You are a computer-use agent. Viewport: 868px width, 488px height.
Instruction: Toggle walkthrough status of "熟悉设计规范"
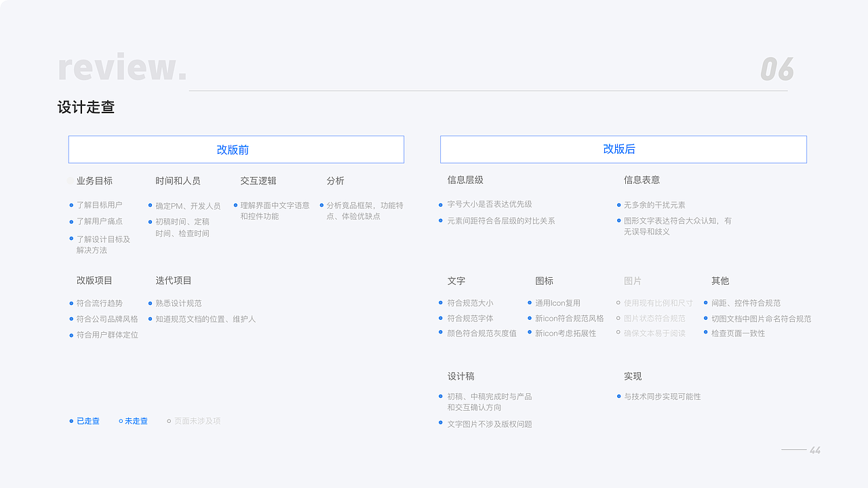pyautogui.click(x=150, y=304)
